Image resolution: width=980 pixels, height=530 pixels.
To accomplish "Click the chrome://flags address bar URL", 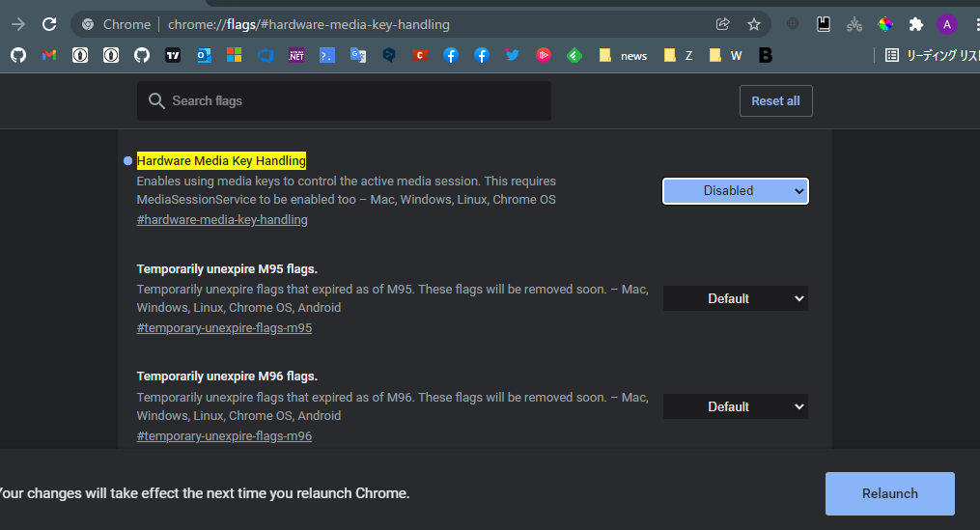I will [309, 24].
